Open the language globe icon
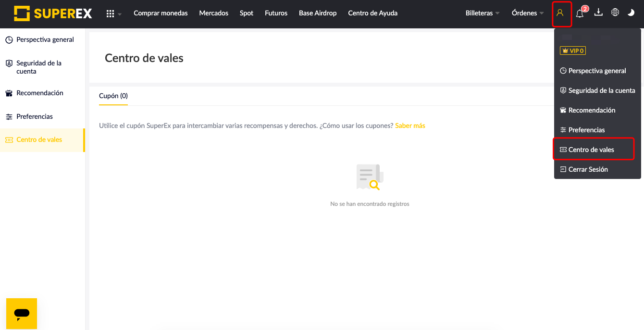Image resolution: width=644 pixels, height=330 pixels. [x=615, y=13]
